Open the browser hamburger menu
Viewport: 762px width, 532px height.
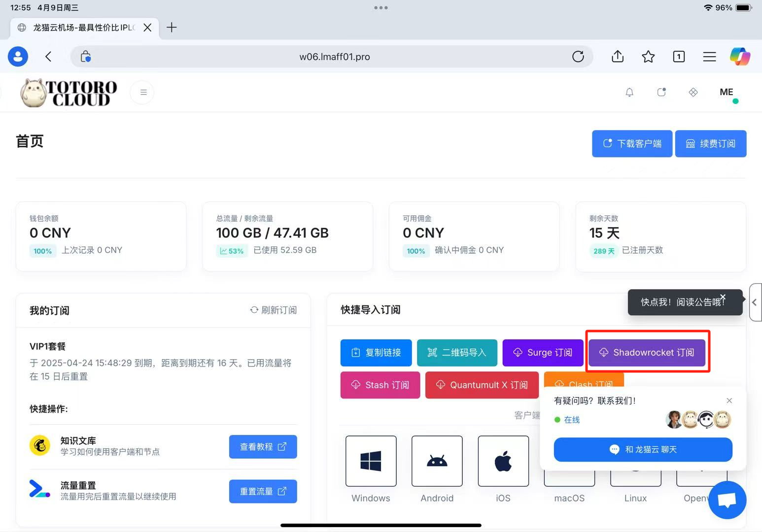709,57
